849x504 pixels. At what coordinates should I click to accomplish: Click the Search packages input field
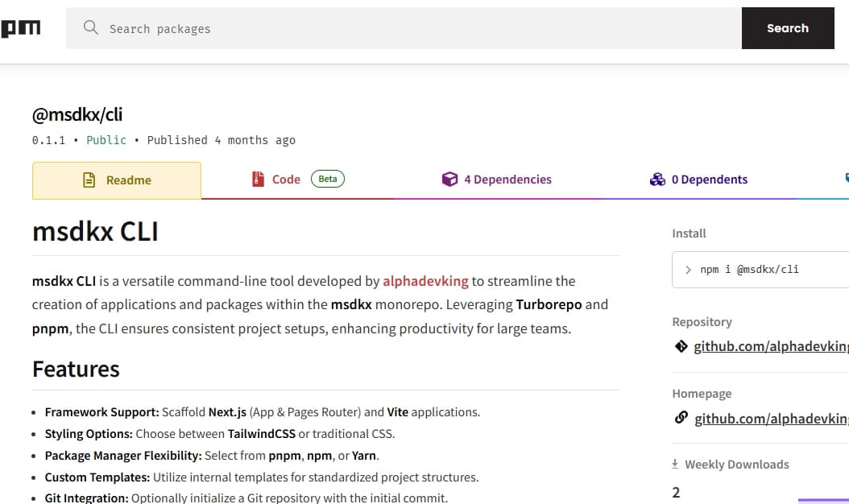tap(322, 27)
